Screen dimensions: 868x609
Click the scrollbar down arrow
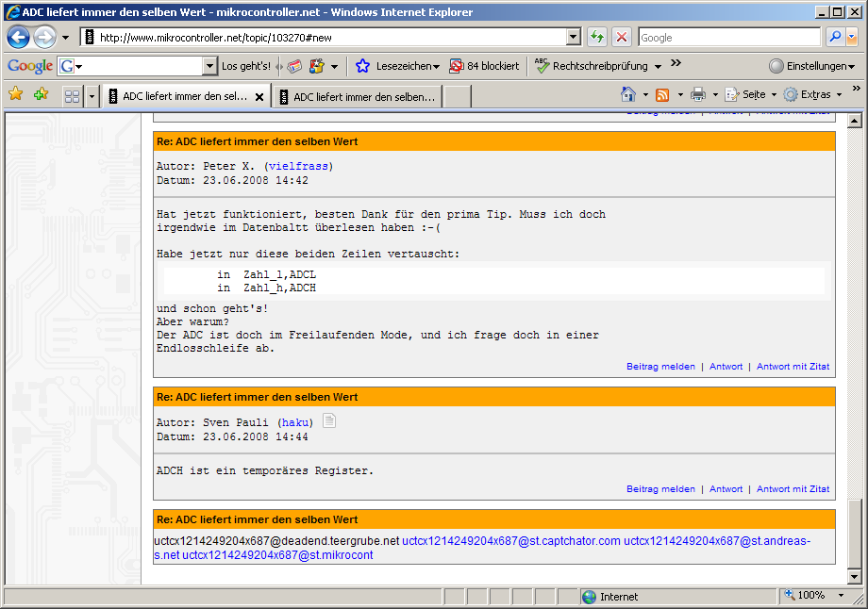click(x=855, y=577)
